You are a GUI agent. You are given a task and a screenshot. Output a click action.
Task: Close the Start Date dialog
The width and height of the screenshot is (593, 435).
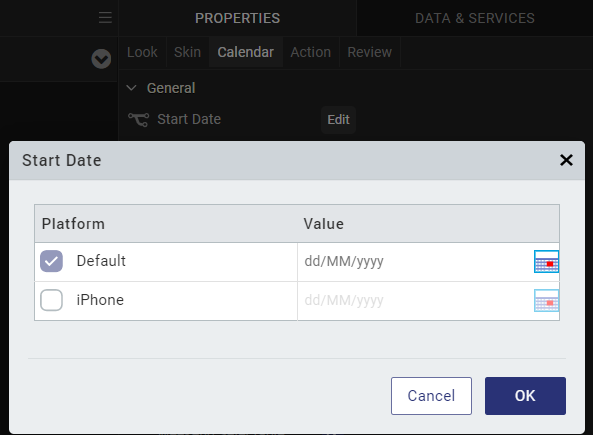(x=566, y=160)
